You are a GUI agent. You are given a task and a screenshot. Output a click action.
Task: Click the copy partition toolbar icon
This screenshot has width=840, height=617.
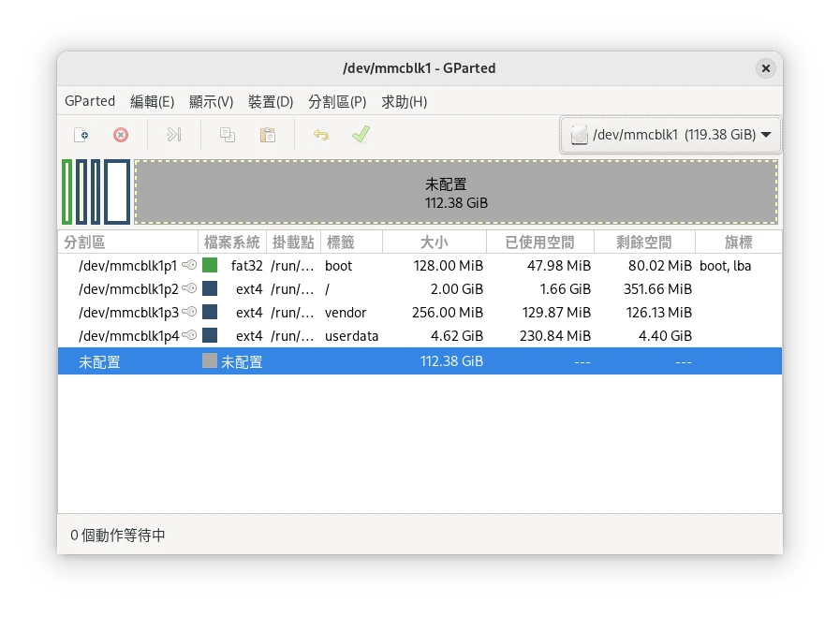click(228, 135)
